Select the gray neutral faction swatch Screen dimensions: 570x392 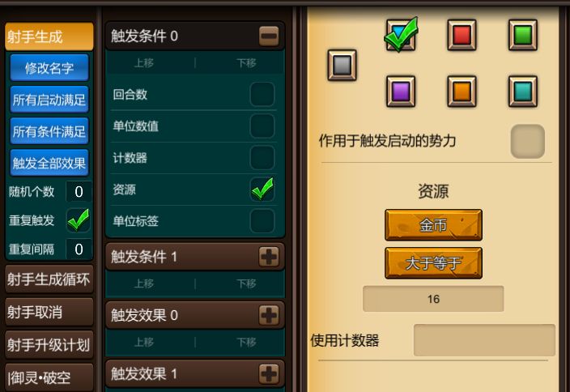[342, 65]
